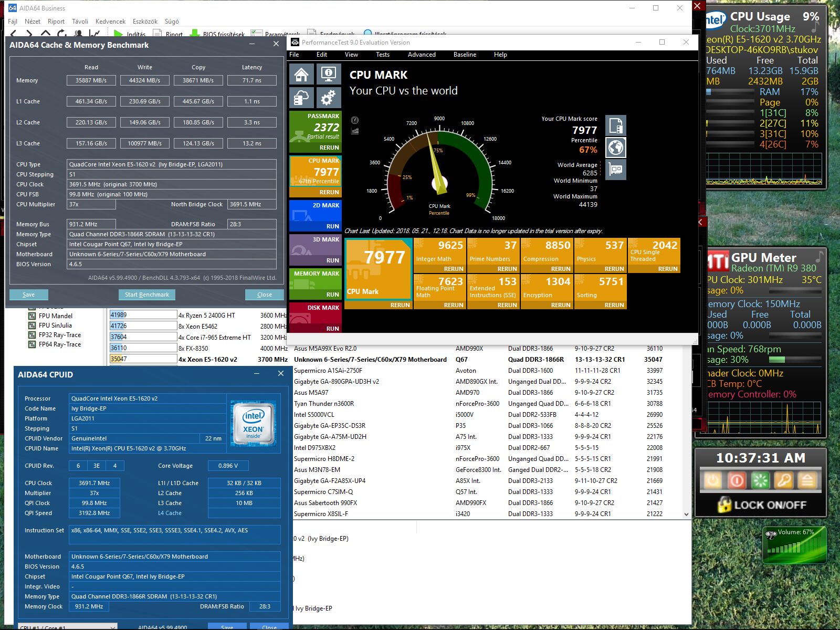This screenshot has height=630, width=840.
Task: Run the 2D Mark test
Action: click(x=333, y=226)
